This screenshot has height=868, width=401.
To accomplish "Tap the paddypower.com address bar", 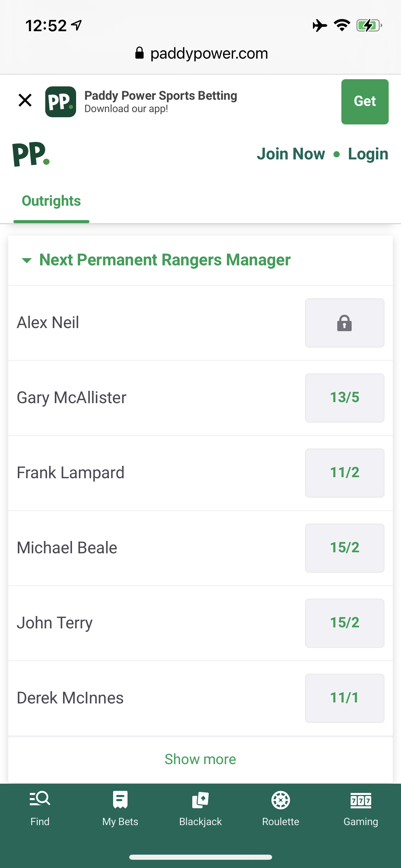I will tap(201, 53).
